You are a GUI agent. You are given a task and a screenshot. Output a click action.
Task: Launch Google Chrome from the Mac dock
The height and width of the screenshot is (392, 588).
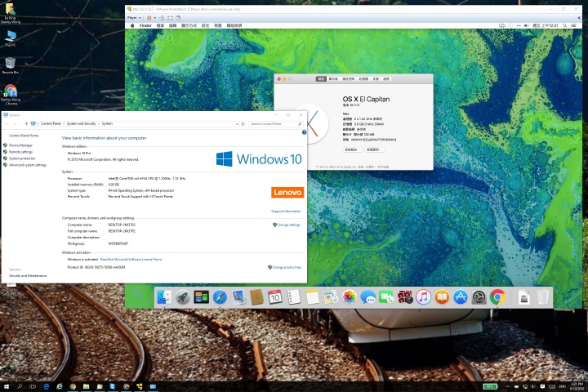tap(497, 297)
